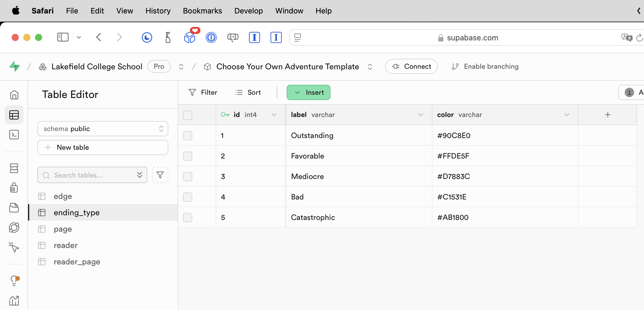
Task: Select the row checkbox for Outstanding
Action: coord(188,136)
